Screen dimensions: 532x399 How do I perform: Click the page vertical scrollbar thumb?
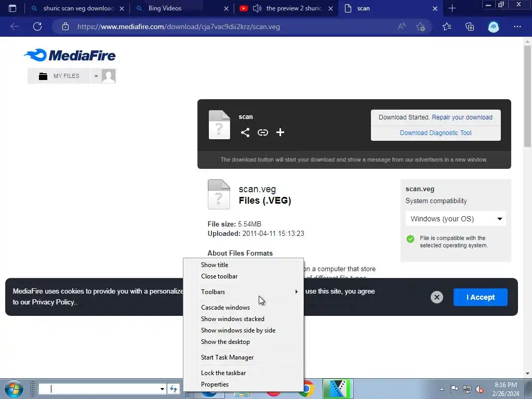point(528,96)
